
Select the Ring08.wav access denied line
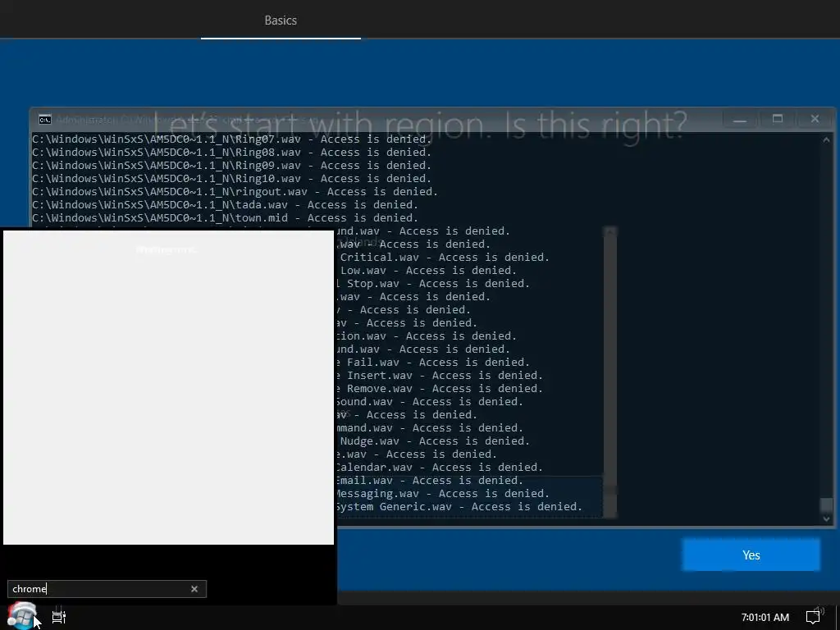coord(232,152)
